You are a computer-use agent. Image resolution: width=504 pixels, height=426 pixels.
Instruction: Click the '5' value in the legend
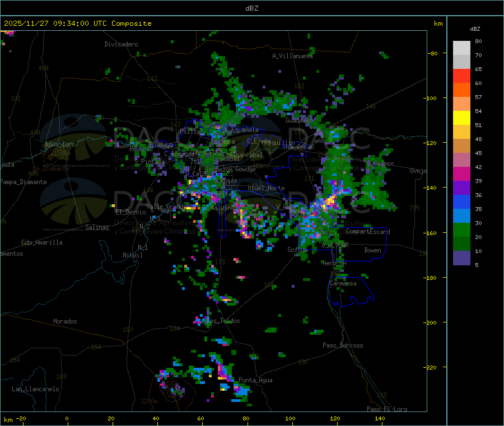point(477,265)
